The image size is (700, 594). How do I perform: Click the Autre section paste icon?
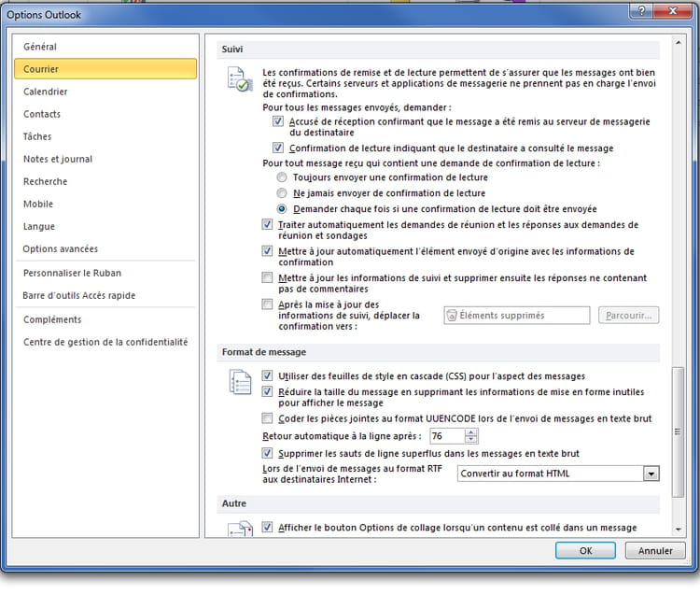pyautogui.click(x=241, y=529)
